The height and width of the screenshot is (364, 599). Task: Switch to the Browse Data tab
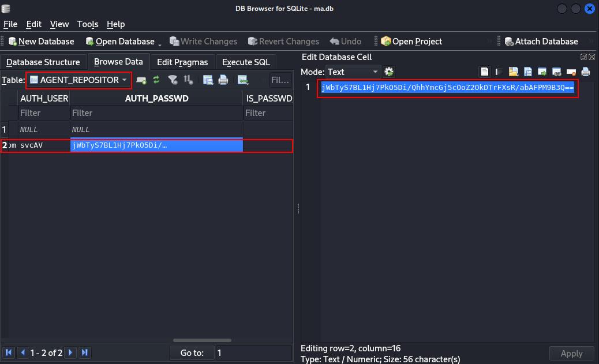point(118,62)
